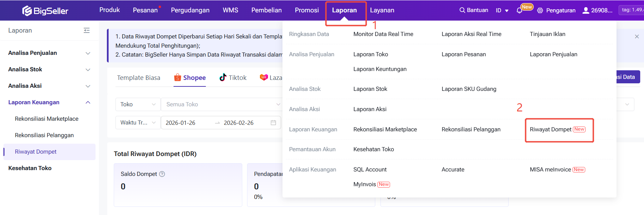Screen dimensions: 644x215
Task: Open the Toko filter dropdown
Action: coord(138,105)
